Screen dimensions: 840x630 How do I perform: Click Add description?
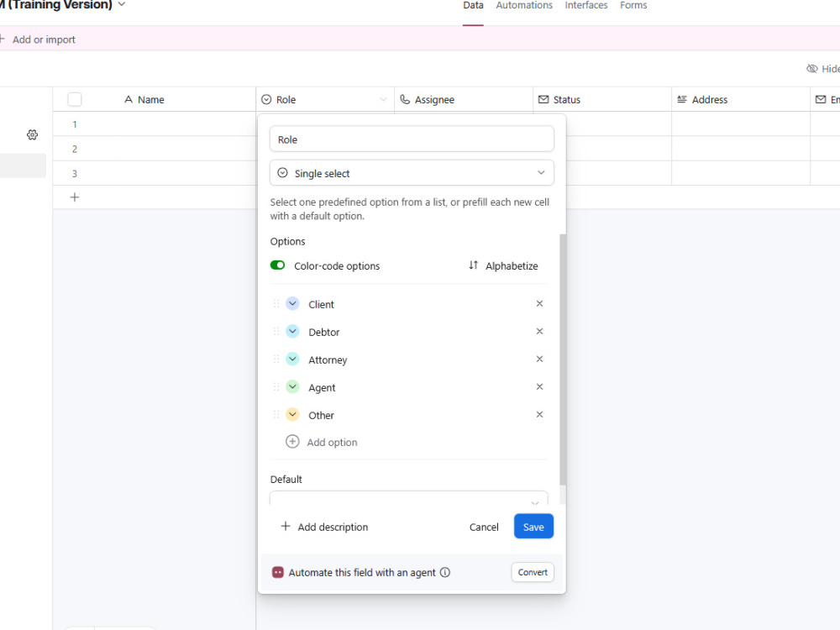pos(333,528)
